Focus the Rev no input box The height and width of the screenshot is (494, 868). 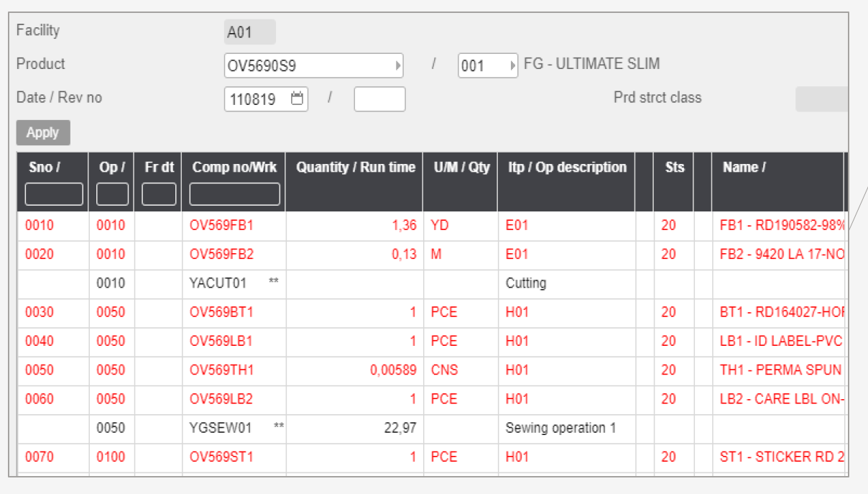(x=379, y=99)
